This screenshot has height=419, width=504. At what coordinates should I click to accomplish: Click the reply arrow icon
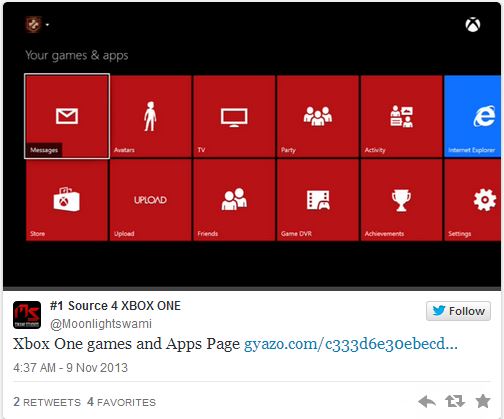(427, 401)
